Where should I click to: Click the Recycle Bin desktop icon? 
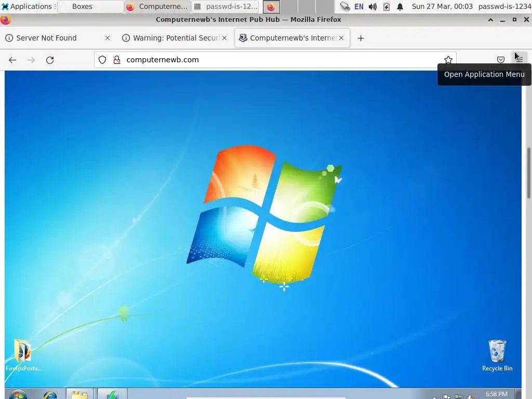[497, 355]
